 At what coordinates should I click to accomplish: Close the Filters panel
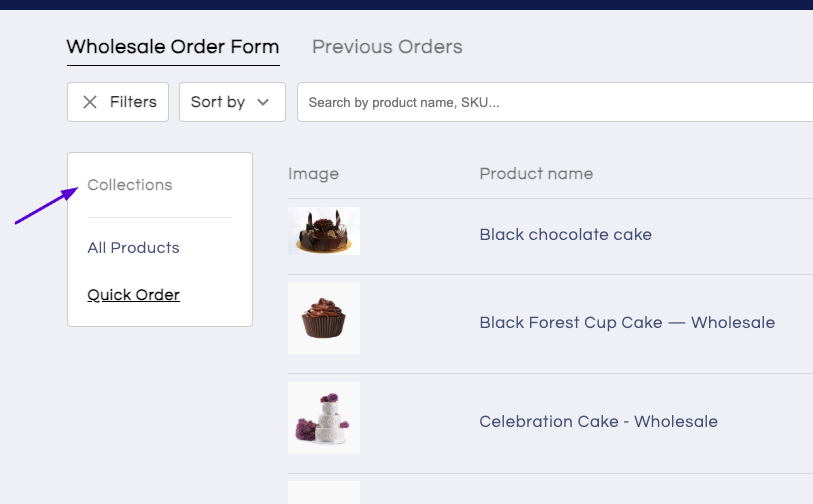(118, 102)
